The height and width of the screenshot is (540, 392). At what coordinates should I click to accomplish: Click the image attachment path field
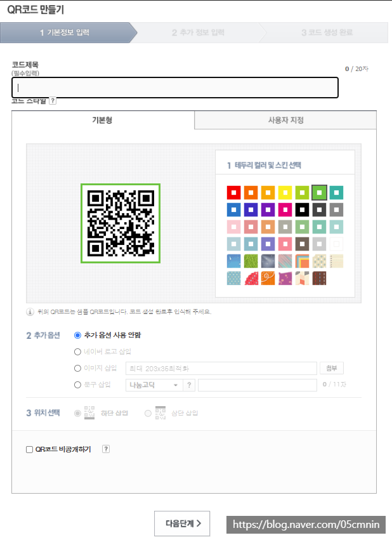coord(221,368)
